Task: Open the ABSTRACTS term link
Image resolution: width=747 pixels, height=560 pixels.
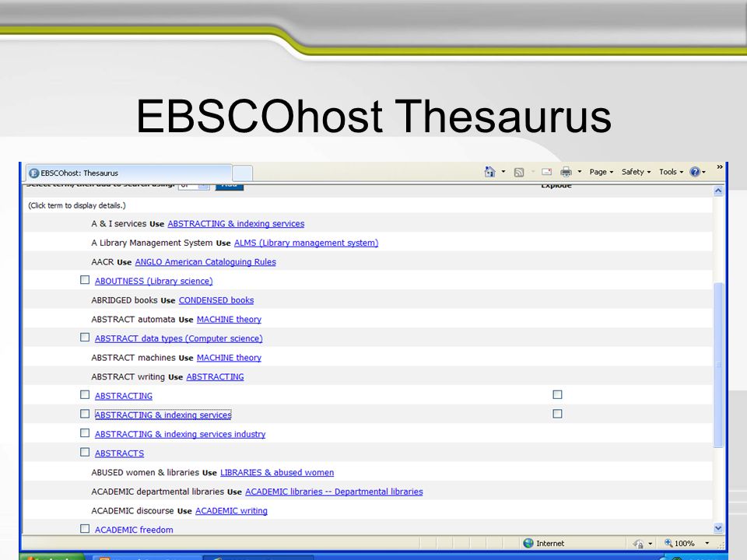Action: pos(119,453)
